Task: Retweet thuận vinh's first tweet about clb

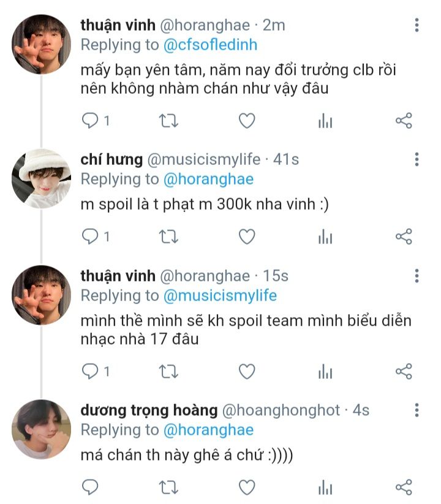Action: [168, 121]
